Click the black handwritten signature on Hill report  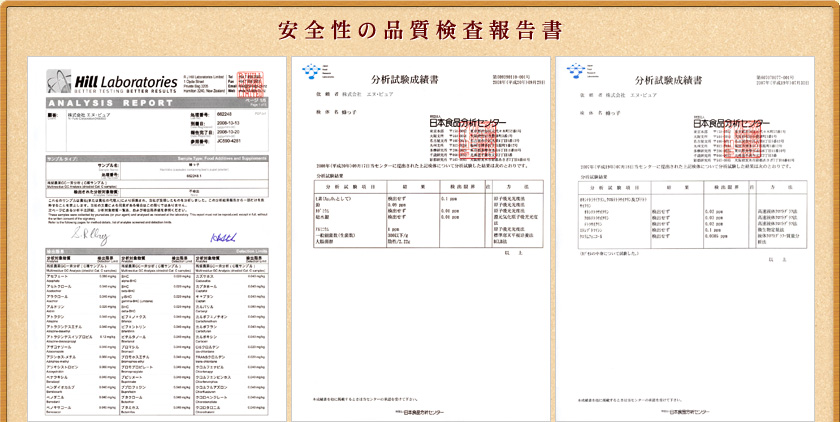(x=84, y=232)
